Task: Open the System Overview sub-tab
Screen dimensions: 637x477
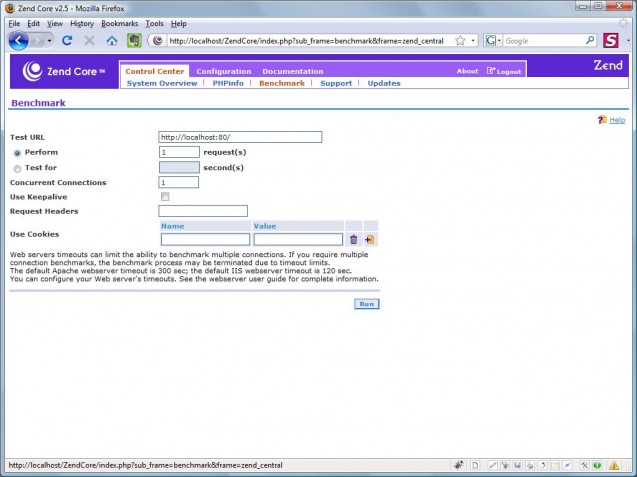Action: 162,83
